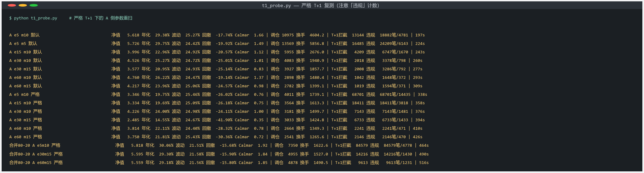
Task: Click the Calmar value '1.92'
Action: [263, 145]
